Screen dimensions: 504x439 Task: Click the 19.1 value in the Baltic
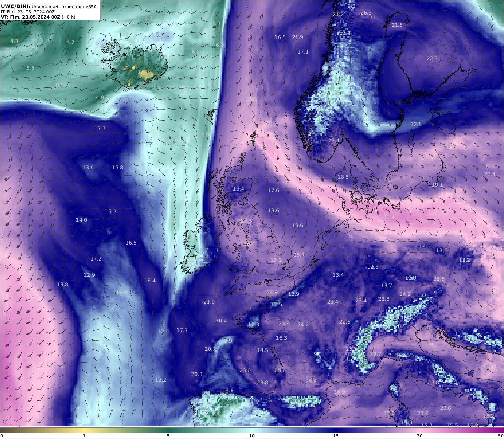[437, 185]
